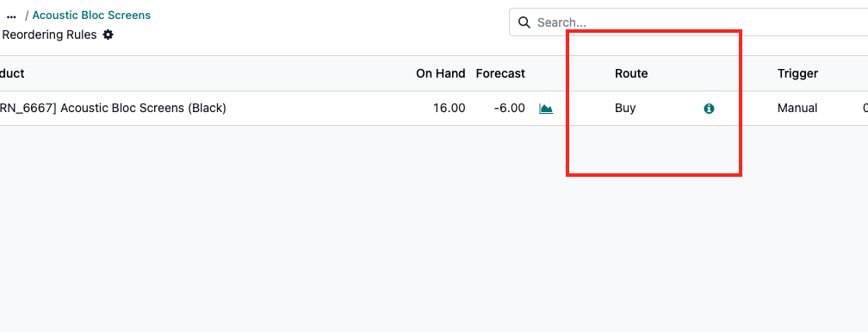
Task: Click the 16.00 On Hand value
Action: [449, 108]
